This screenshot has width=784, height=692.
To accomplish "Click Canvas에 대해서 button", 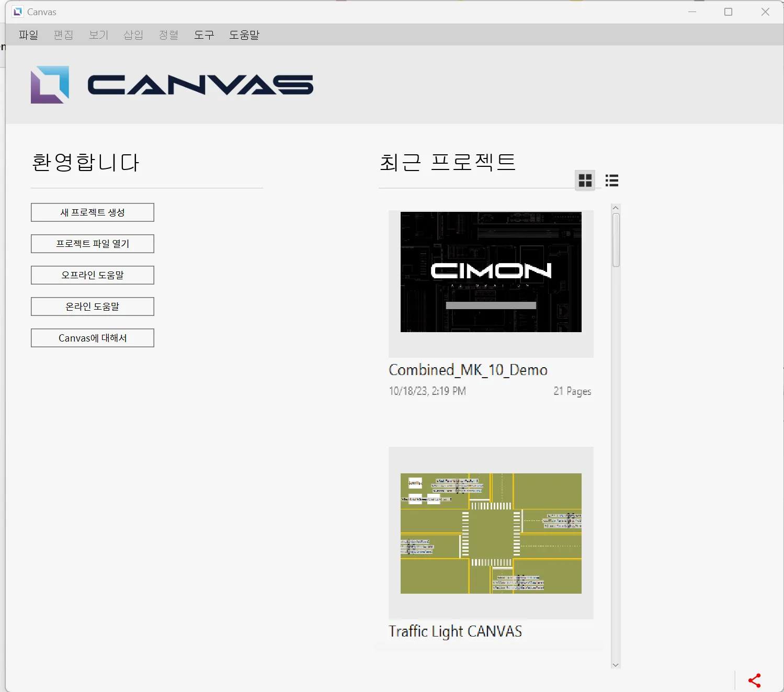I will click(x=93, y=338).
